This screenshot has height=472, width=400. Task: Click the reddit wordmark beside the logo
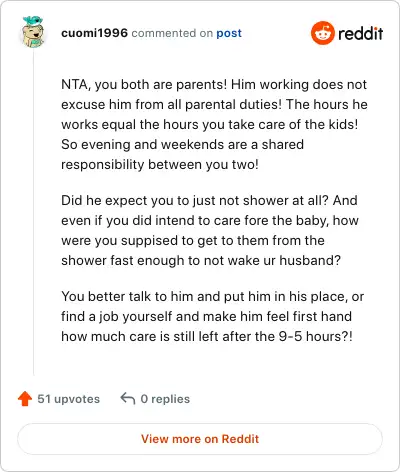360,33
